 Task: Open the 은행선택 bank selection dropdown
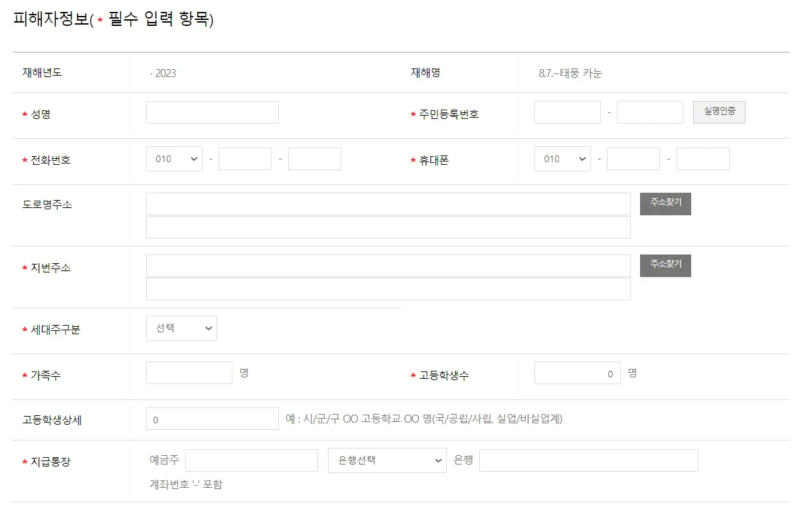[387, 460]
